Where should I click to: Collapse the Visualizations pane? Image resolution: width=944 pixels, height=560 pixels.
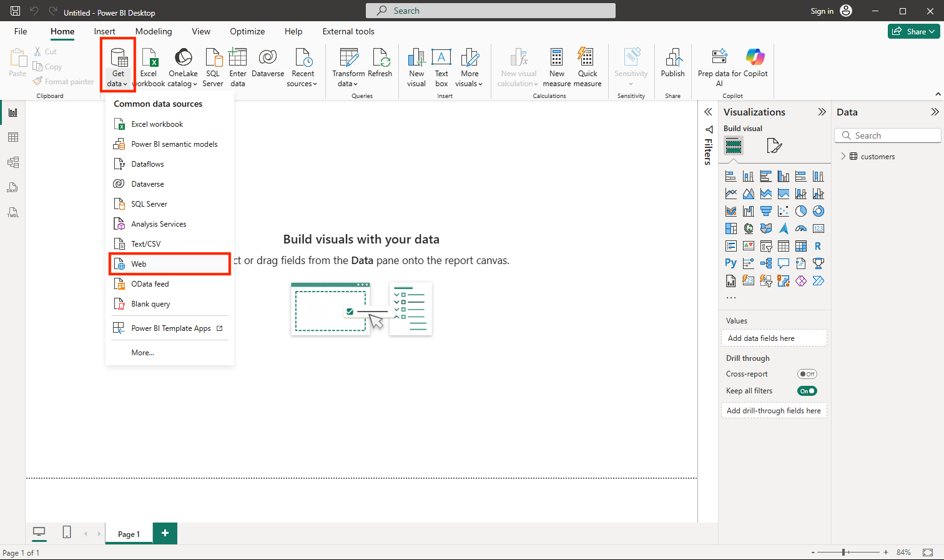[822, 112]
